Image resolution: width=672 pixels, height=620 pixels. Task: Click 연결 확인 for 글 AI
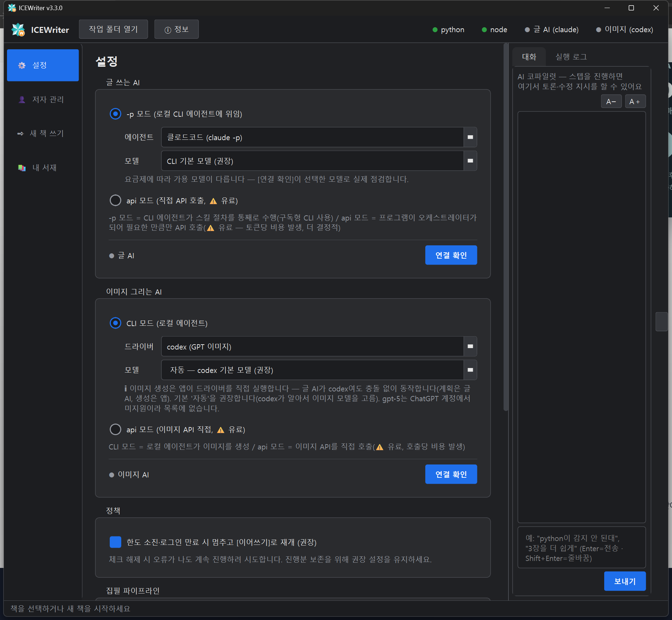(451, 255)
